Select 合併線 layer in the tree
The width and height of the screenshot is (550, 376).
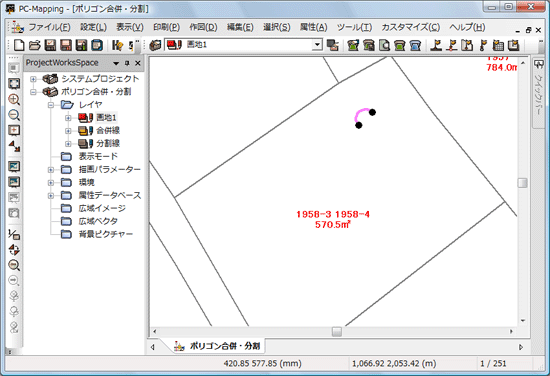point(108,130)
